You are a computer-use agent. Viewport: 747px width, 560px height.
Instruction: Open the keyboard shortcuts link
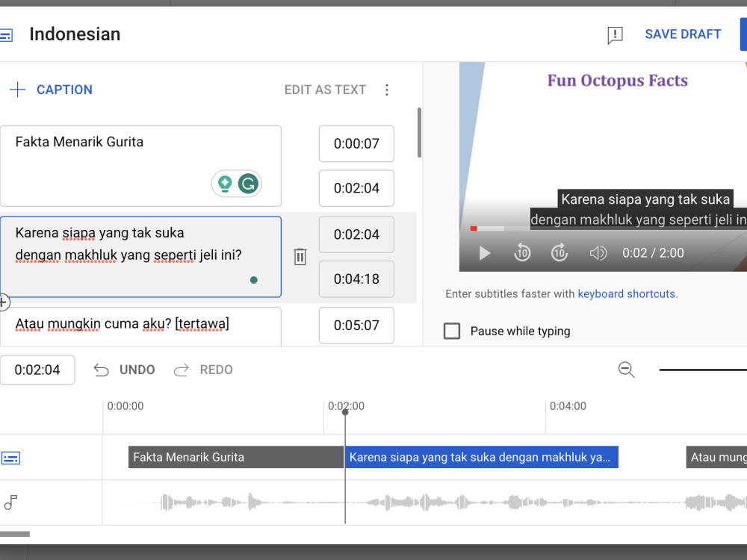coord(627,293)
